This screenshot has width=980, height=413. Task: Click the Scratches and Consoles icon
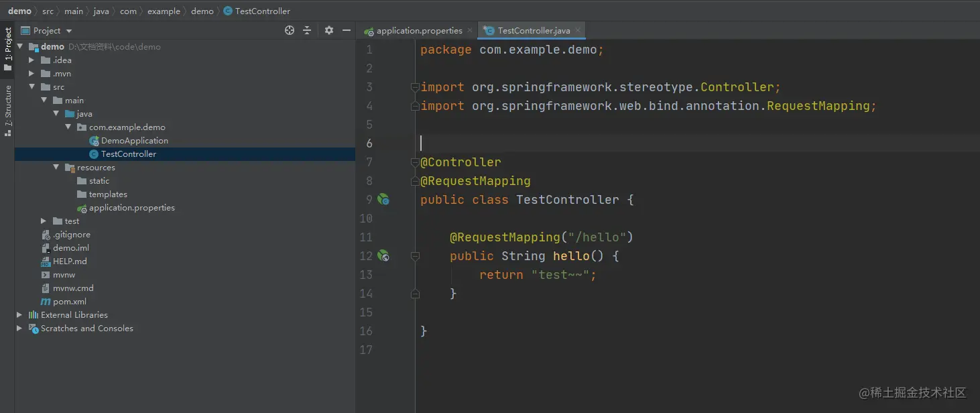pos(34,329)
